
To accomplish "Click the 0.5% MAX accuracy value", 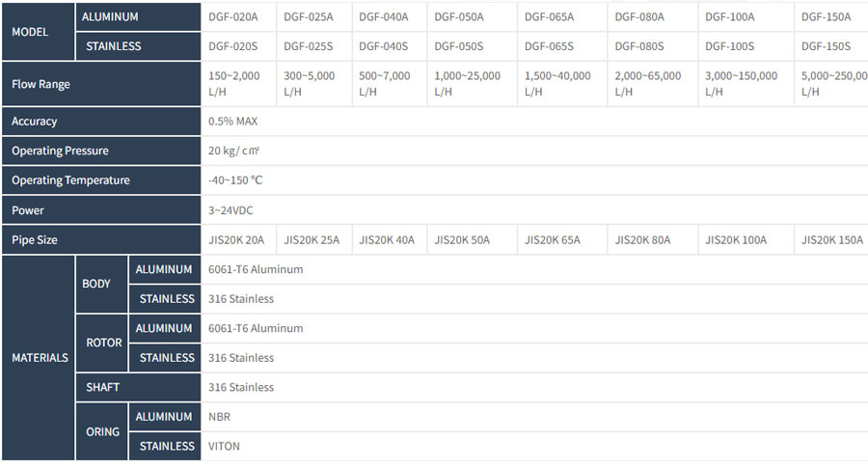I will click(233, 122).
